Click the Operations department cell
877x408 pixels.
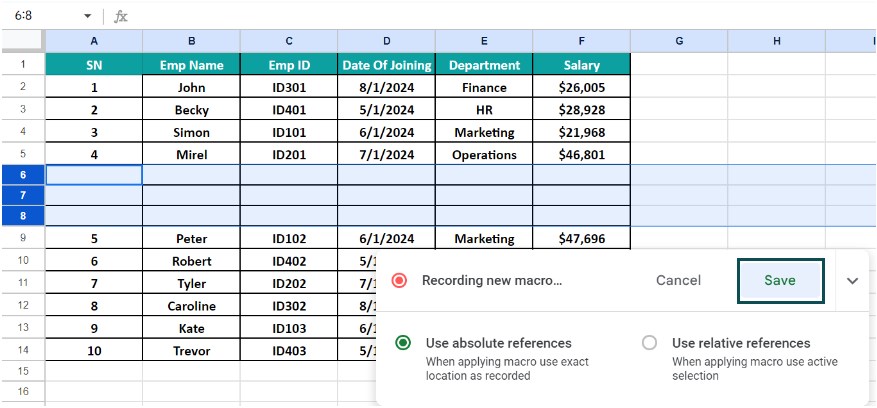484,154
